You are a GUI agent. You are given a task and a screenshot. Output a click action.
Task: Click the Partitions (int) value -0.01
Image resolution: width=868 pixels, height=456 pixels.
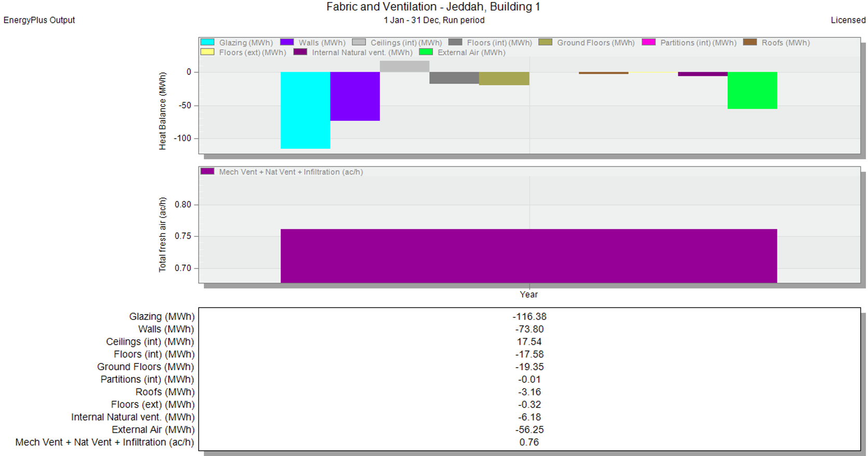[529, 380]
